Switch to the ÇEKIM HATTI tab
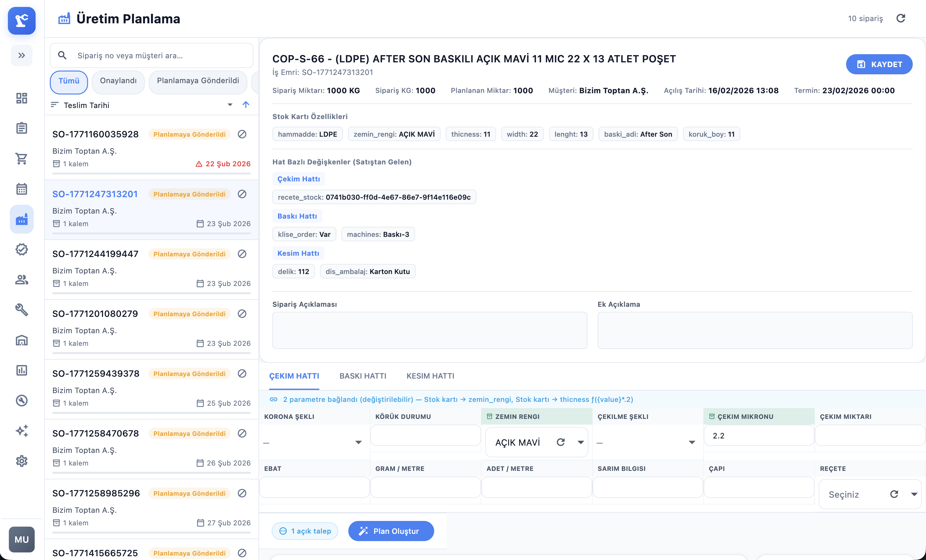 coord(294,376)
